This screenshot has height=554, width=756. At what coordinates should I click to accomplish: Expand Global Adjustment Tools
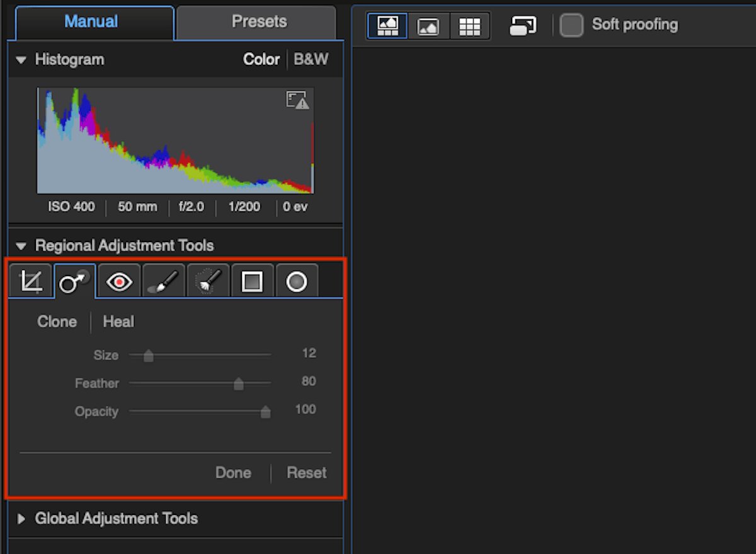[x=21, y=518]
